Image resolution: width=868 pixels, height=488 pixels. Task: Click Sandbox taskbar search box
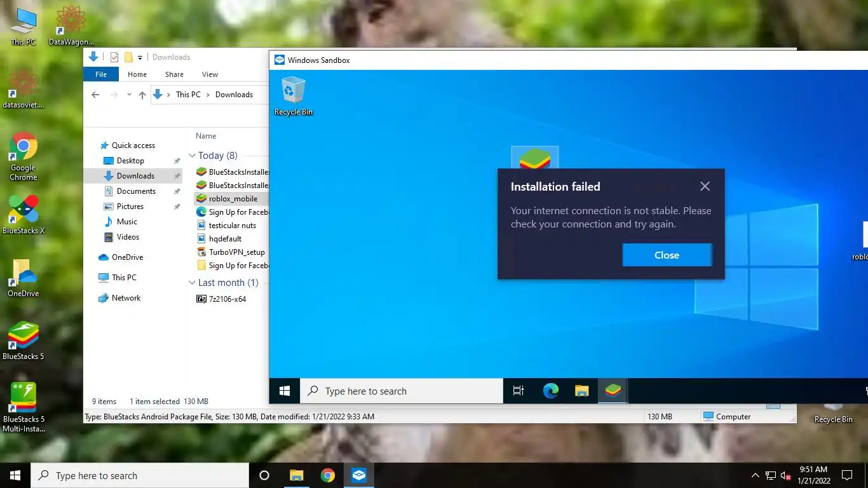tap(402, 391)
